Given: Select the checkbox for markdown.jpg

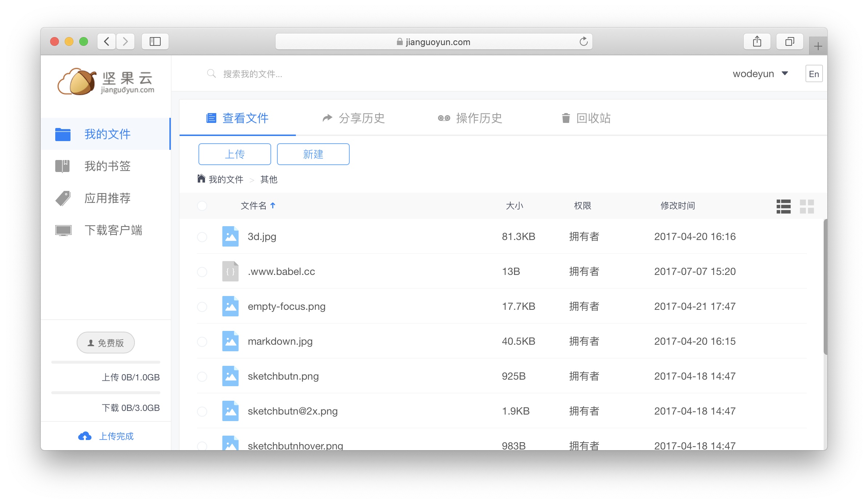Looking at the screenshot, I should tap(202, 342).
